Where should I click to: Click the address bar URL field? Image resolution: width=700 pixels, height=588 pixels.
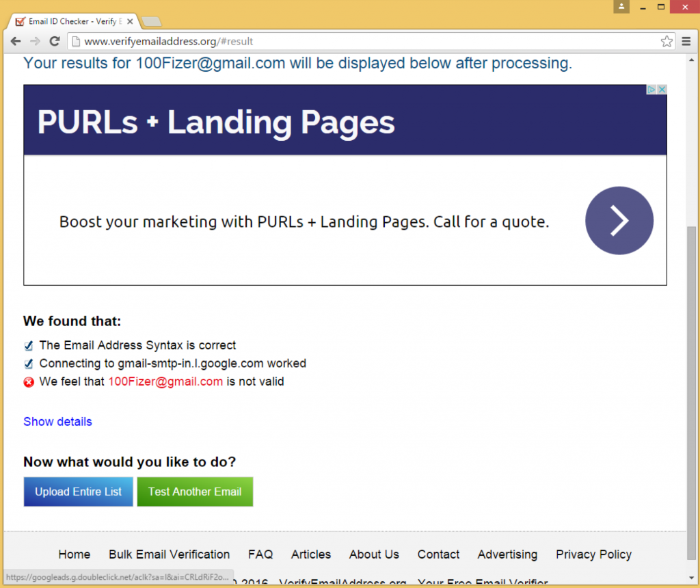tap(369, 42)
